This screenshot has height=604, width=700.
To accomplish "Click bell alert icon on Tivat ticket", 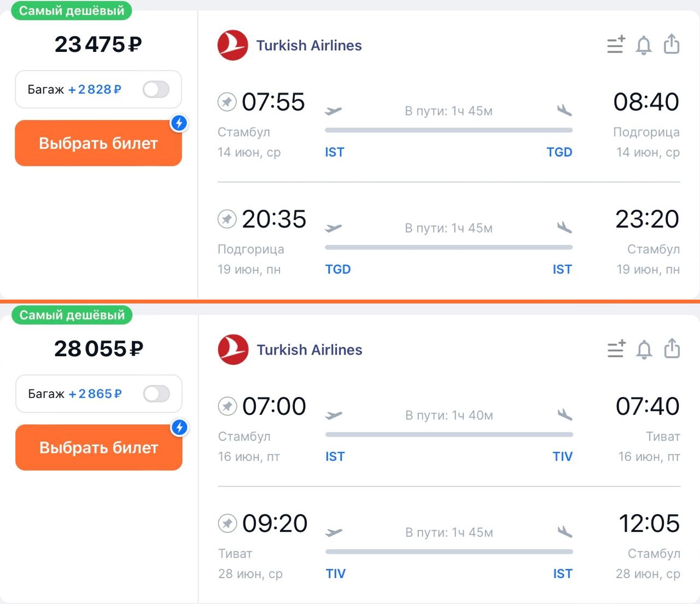I will [644, 349].
